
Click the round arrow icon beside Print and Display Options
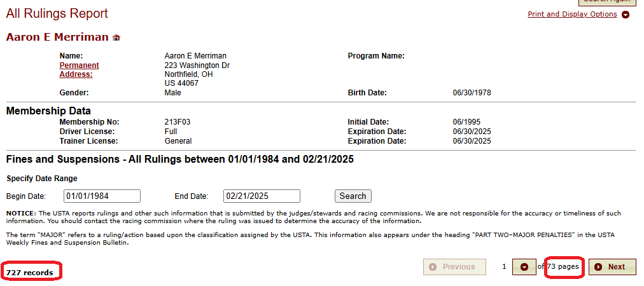pos(626,15)
